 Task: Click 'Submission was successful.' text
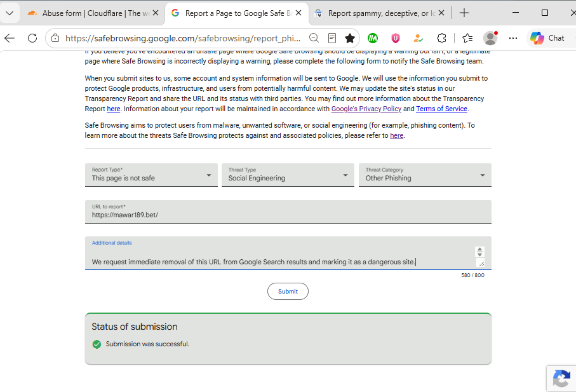148,344
